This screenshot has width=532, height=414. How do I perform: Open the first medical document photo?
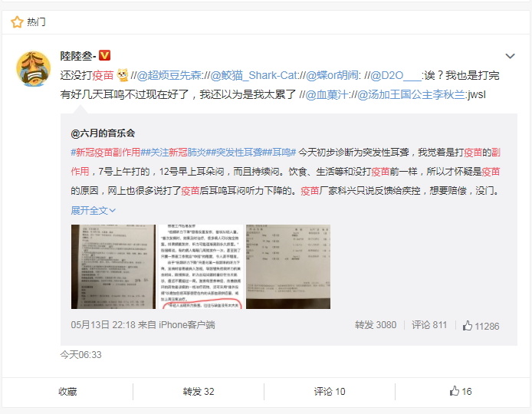click(113, 266)
